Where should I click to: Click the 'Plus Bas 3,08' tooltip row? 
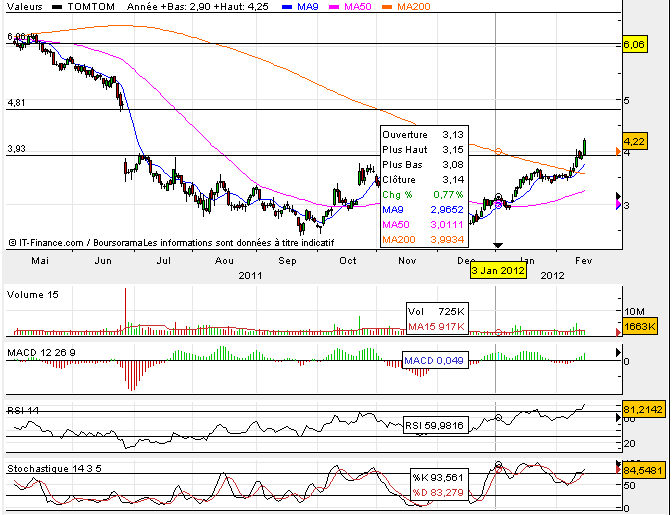[423, 165]
